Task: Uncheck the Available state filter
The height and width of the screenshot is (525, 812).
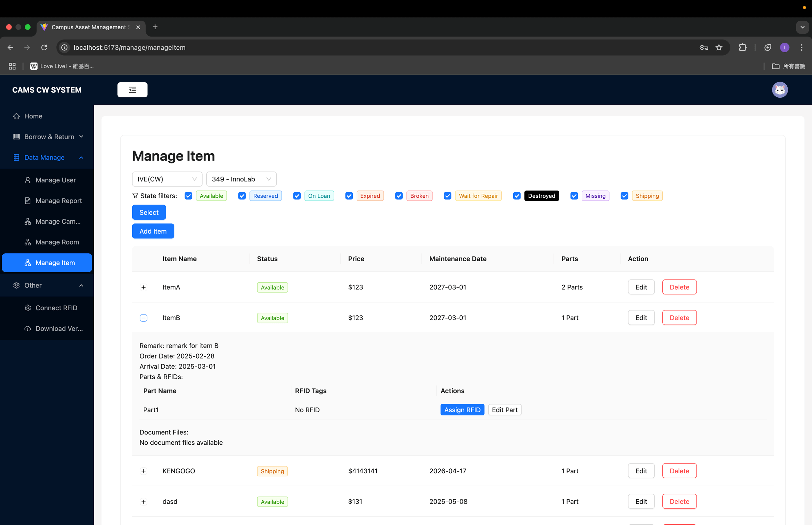Action: point(188,196)
